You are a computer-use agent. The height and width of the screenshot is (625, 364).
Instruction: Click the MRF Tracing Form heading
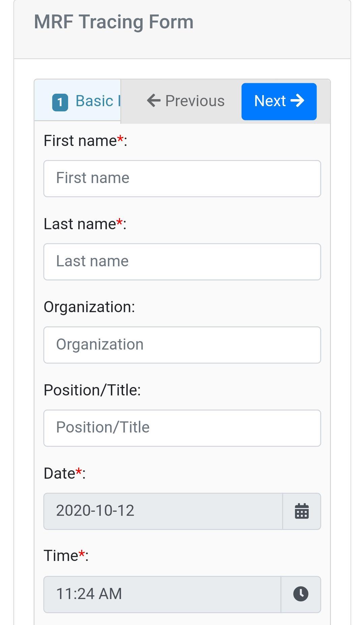(x=114, y=22)
